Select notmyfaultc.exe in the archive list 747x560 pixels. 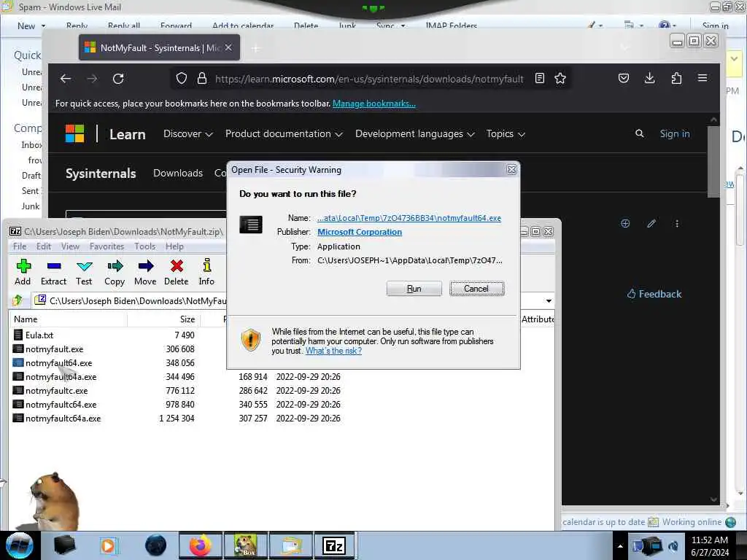coord(56,391)
